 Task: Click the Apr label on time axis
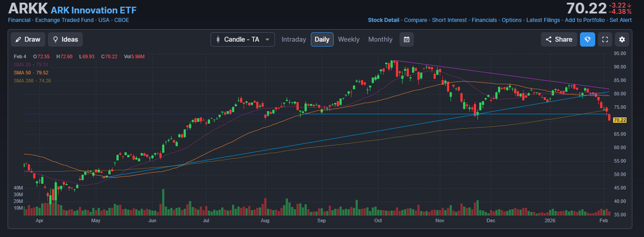(39, 220)
